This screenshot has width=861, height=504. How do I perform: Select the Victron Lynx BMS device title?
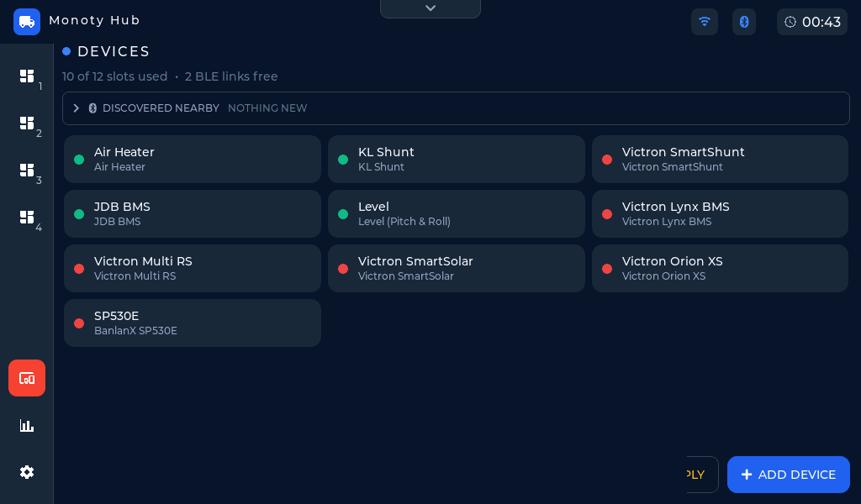pos(675,207)
